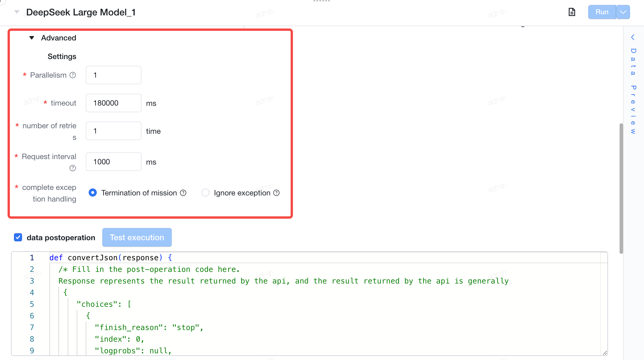The height and width of the screenshot is (360, 644).
Task: Open the vertical Data Preview tab
Action: click(x=633, y=91)
